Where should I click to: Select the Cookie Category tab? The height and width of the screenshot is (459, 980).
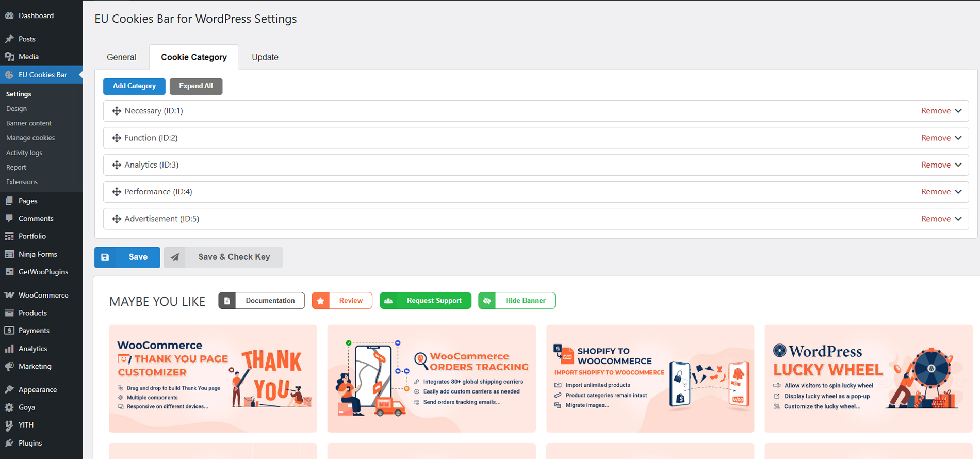[194, 57]
